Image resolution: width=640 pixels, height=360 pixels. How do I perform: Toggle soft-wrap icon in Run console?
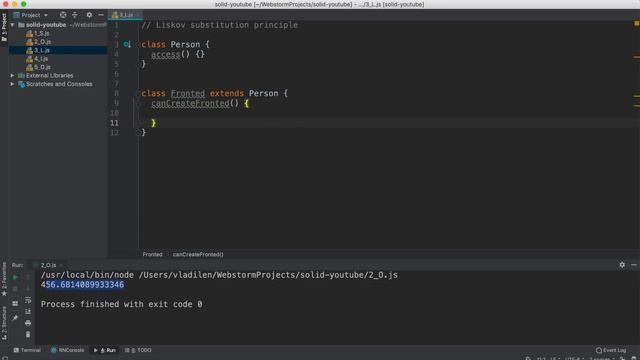pos(28,300)
